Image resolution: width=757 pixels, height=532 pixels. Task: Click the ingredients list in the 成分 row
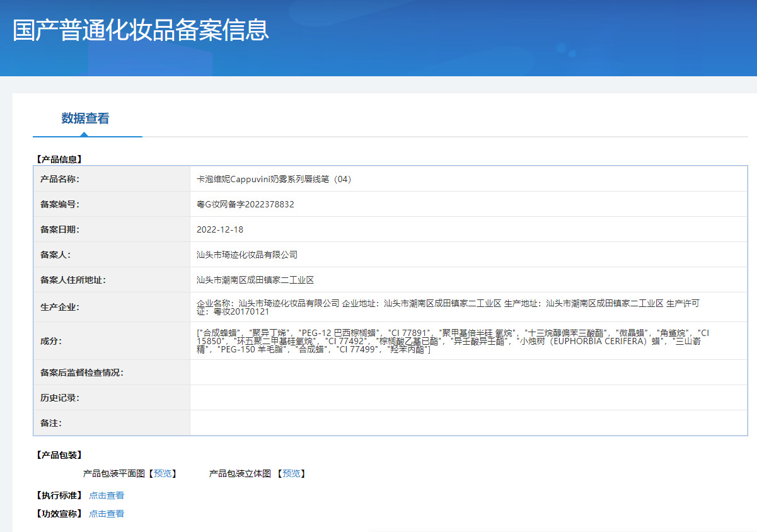click(x=453, y=341)
